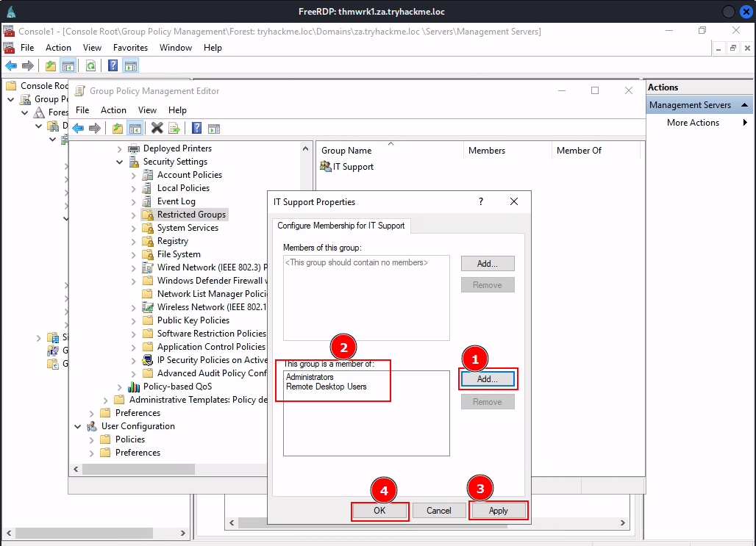Click Console1 tree horizontal scrollbar right arrow

coord(182,533)
